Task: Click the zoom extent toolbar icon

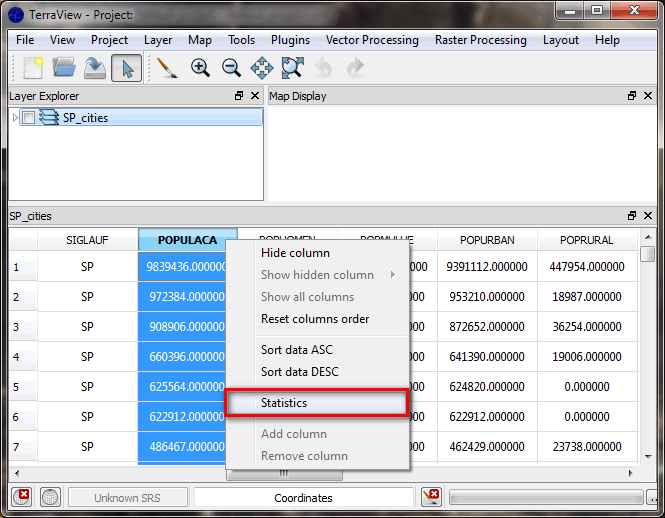Action: pyautogui.click(x=292, y=68)
